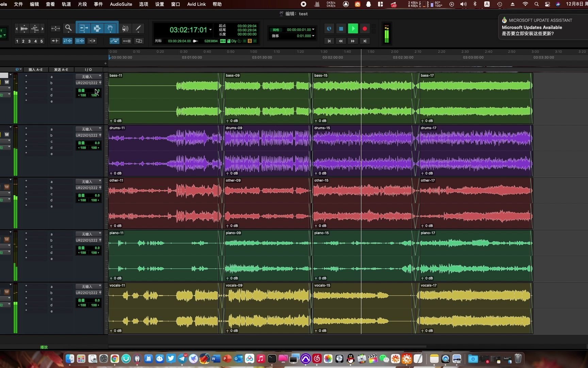Click the Layered Editing icon
The width and height of the screenshot is (588, 368).
139,41
